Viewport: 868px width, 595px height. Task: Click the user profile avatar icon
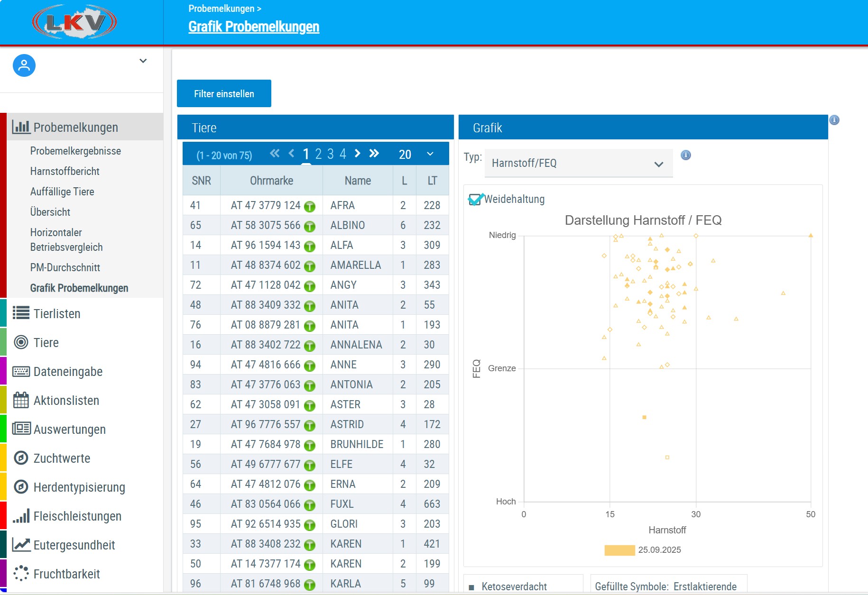coord(24,65)
